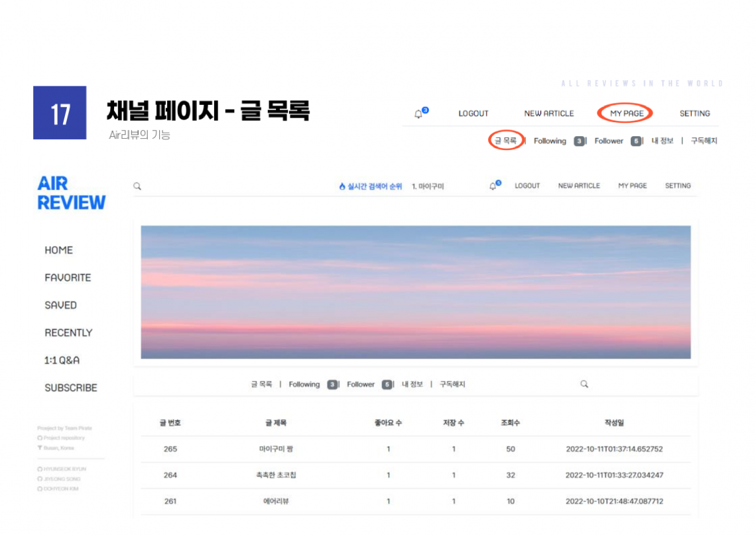Click article number 265
This screenshot has height=535, width=756.
[x=170, y=449]
